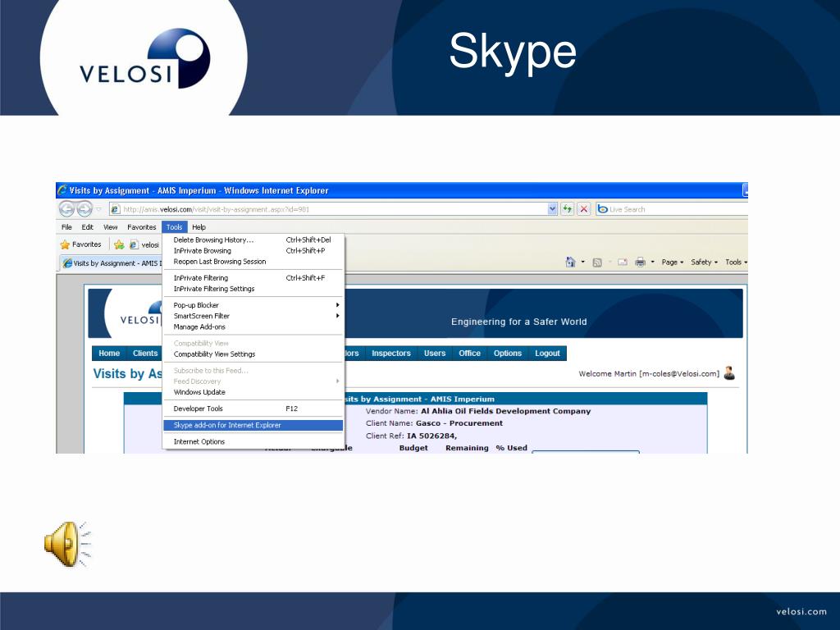Click Add to Favorites Bar star icon
Viewport: 840px width, 630px height.
(x=119, y=244)
